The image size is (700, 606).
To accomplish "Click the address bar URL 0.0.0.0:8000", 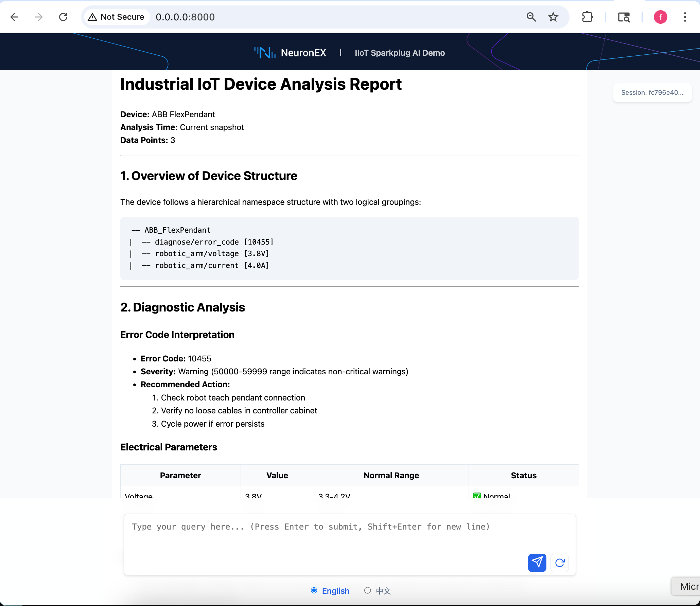I will click(185, 17).
